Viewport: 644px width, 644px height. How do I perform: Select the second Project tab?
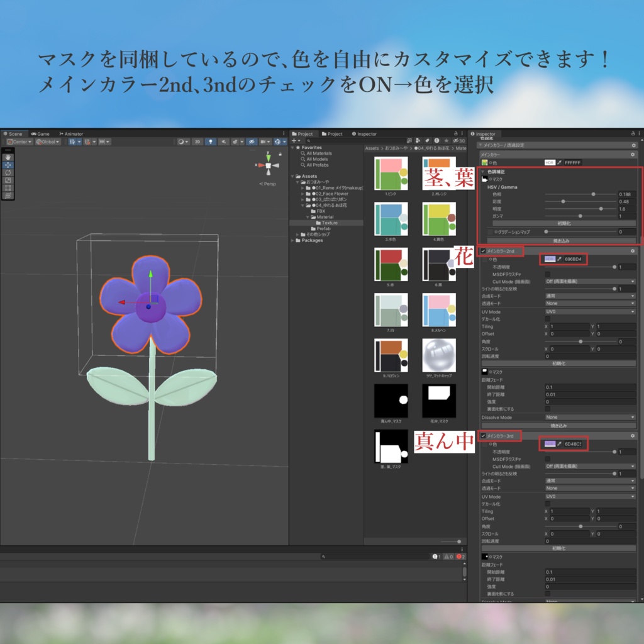(x=332, y=134)
